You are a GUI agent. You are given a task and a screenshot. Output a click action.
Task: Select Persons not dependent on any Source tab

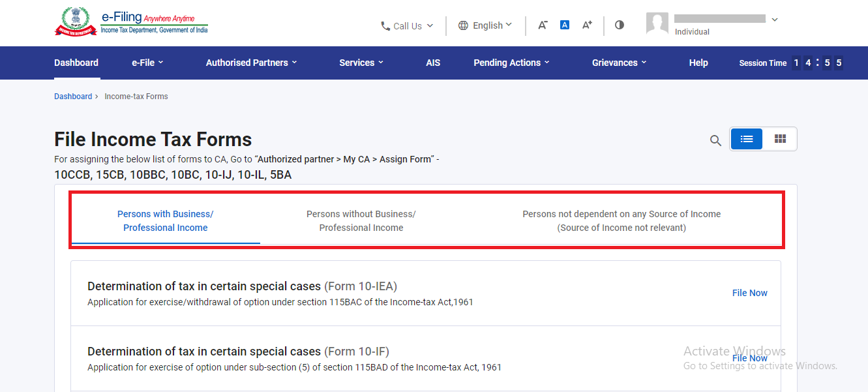coord(621,221)
